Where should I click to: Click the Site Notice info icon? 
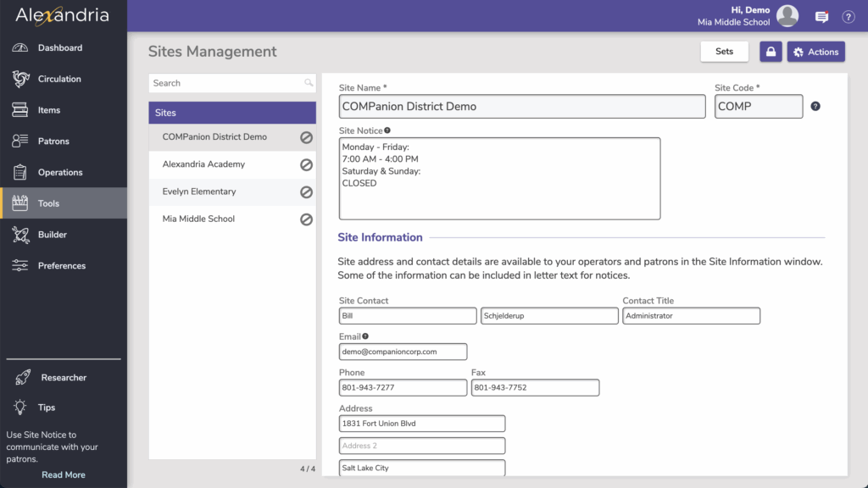tap(387, 130)
